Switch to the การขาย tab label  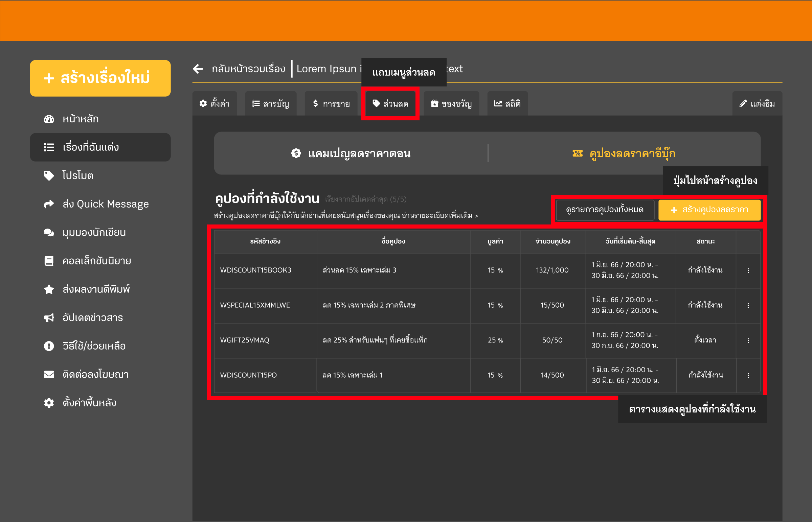(x=336, y=104)
